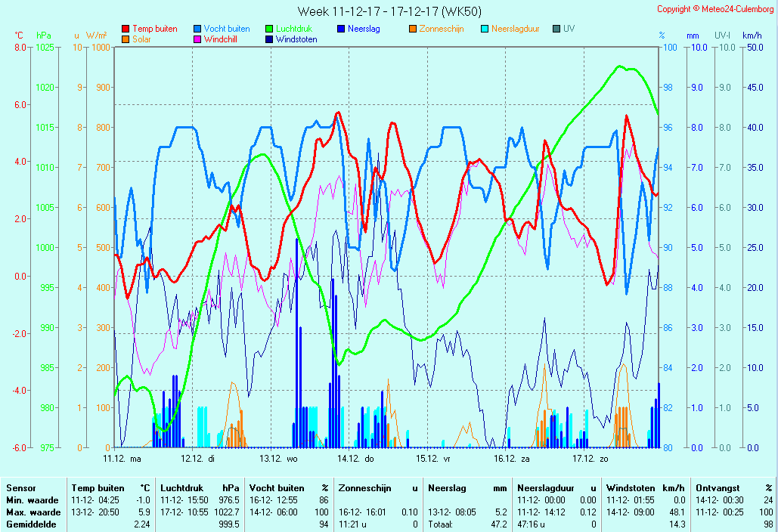Select the '11.12. ma' date marker
Screen dimensions: 778x532
pos(122,459)
